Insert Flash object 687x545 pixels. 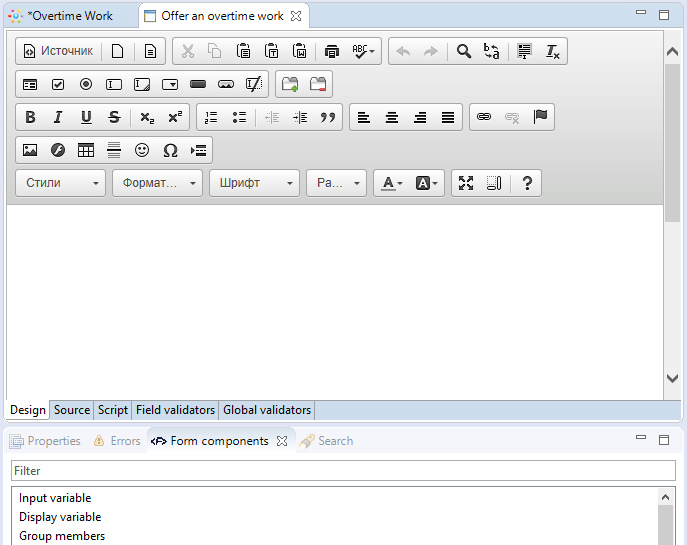pos(58,150)
